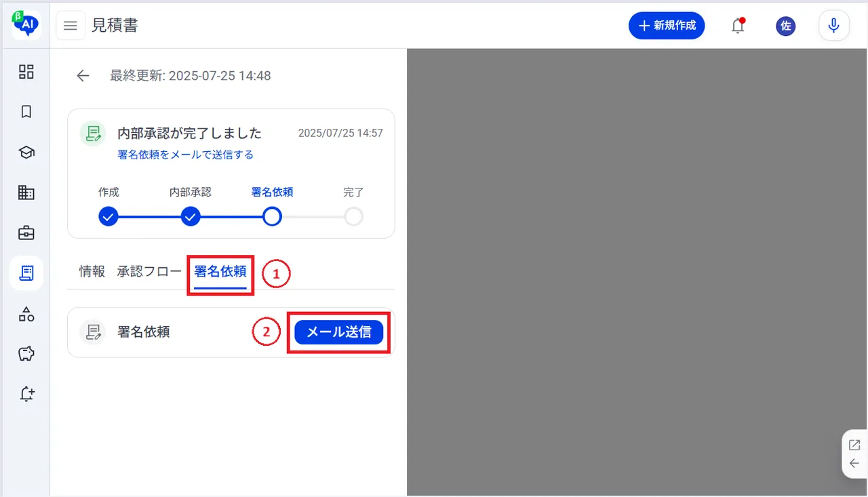The width and height of the screenshot is (868, 497).
Task: Click the open-in-new-window icon
Action: [x=854, y=445]
